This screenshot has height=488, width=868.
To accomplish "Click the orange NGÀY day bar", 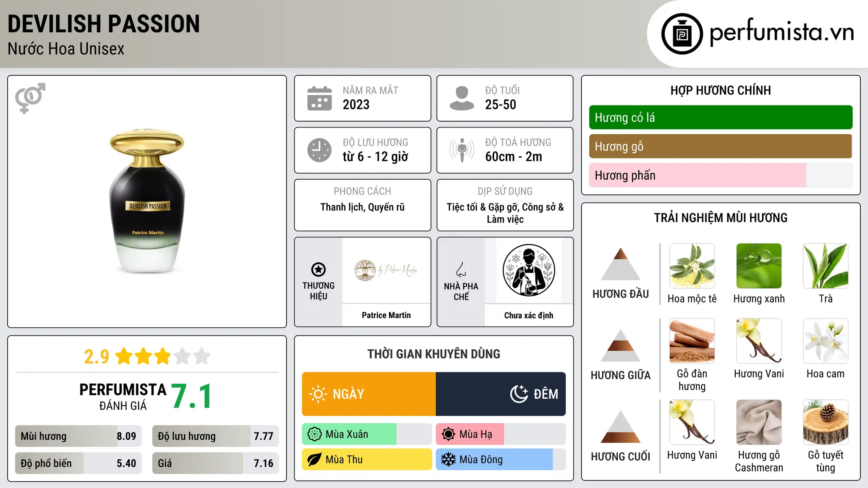I will (x=369, y=394).
